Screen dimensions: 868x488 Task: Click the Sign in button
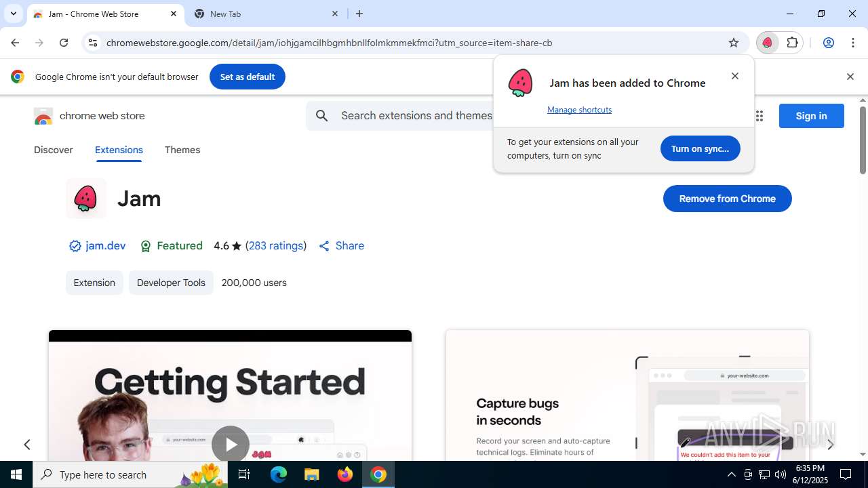811,116
